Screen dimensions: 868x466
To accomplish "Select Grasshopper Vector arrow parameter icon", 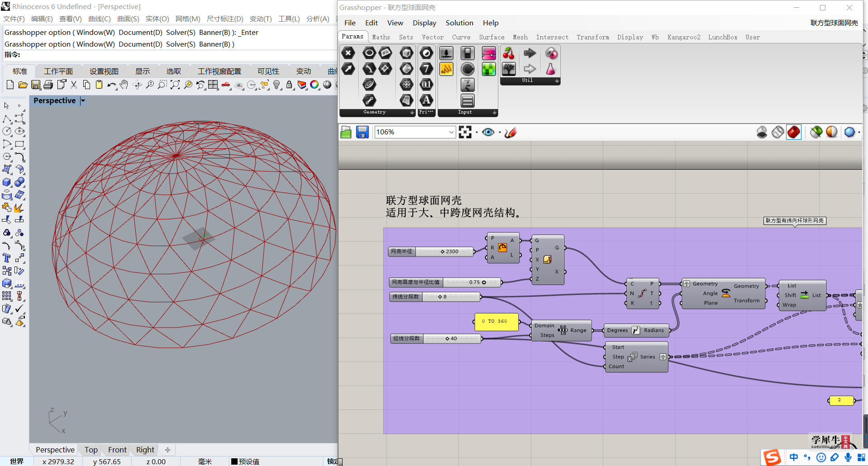I will pyautogui.click(x=348, y=69).
